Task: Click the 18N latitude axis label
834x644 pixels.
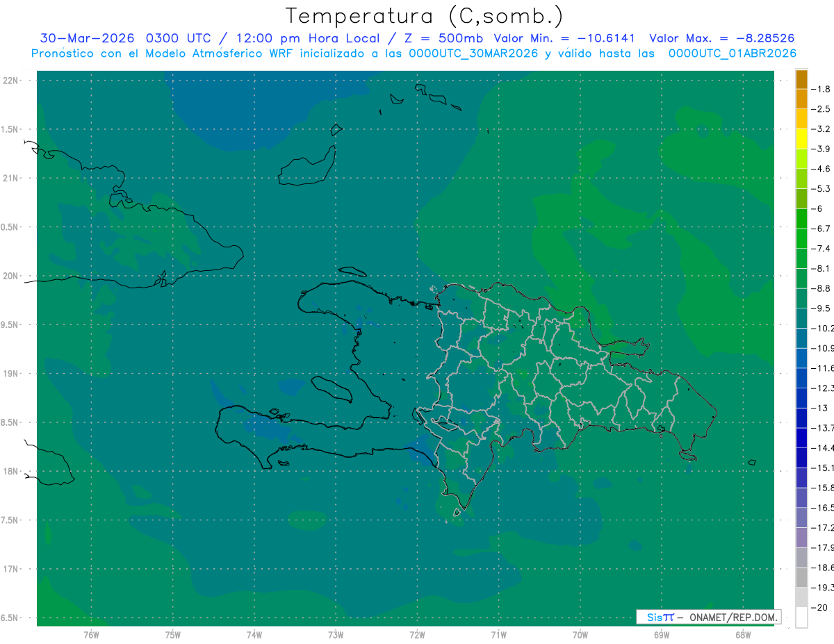Action: (x=12, y=471)
